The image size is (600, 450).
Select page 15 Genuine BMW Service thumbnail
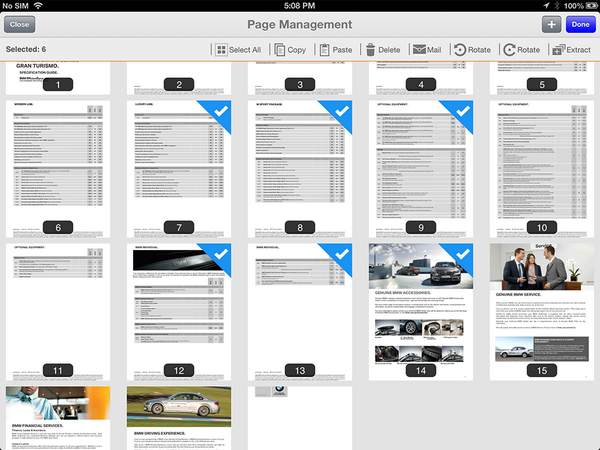(542, 312)
